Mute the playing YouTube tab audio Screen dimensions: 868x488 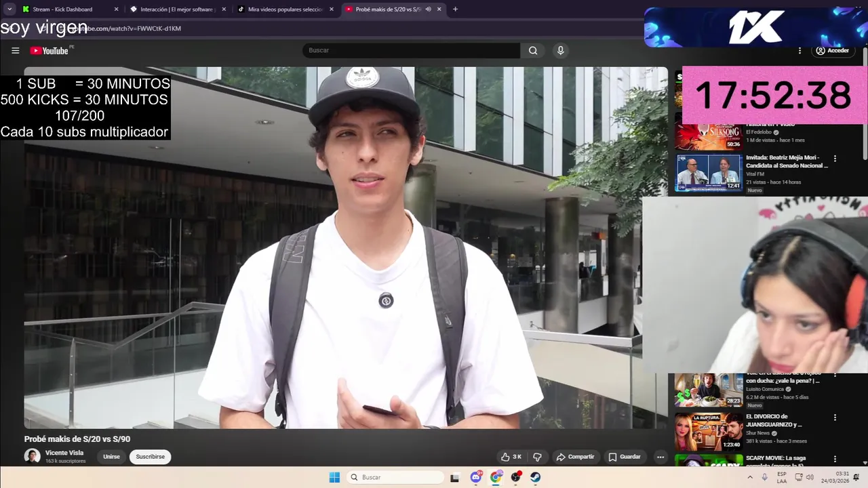tap(429, 9)
